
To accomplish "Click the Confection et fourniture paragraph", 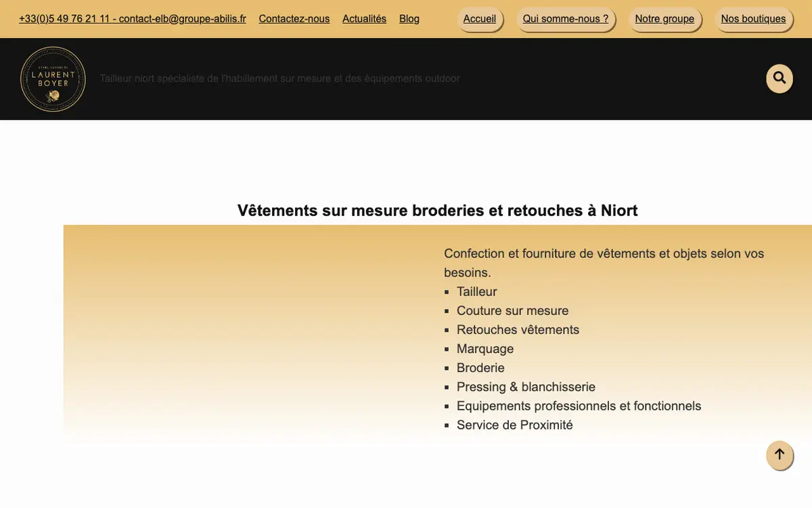I will (604, 263).
